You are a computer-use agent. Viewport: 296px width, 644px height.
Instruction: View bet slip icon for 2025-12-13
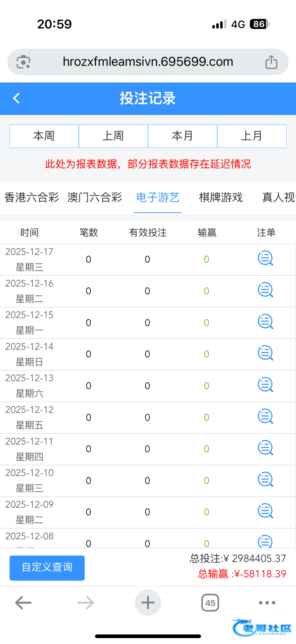click(x=265, y=385)
